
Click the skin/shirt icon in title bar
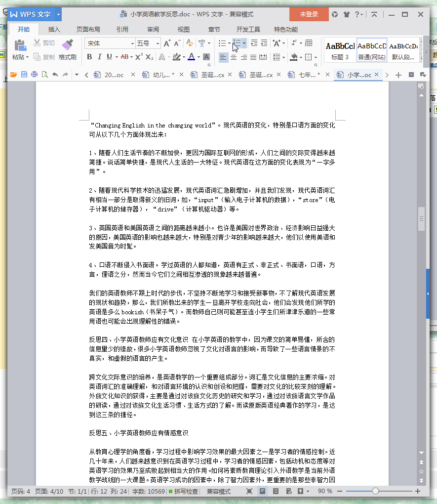pos(346,14)
